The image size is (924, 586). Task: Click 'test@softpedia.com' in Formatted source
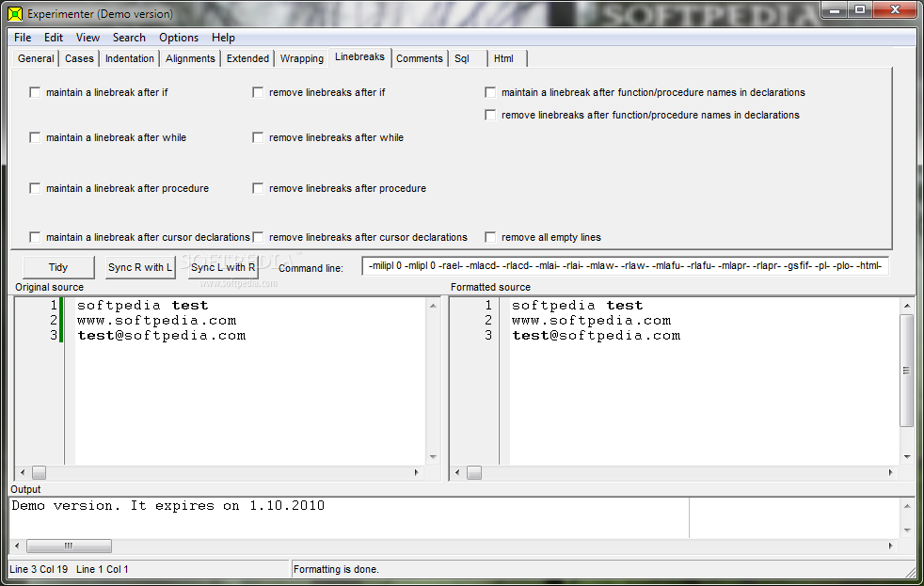(x=596, y=336)
